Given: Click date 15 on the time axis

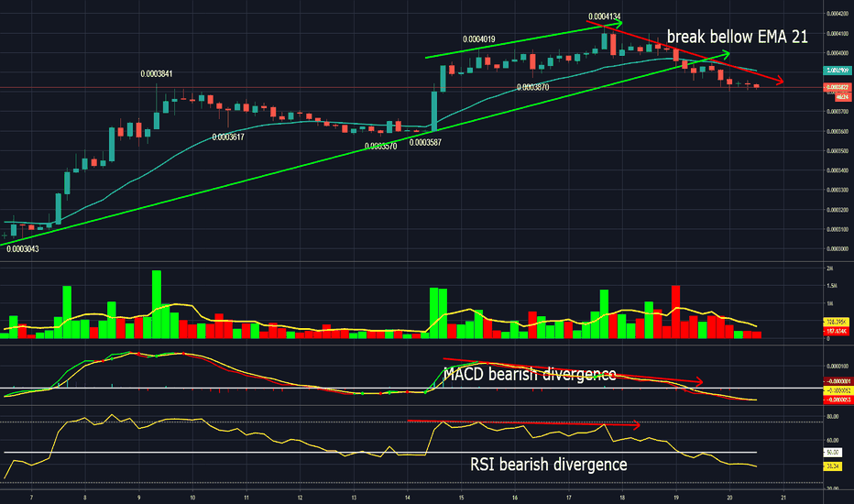Looking at the screenshot, I should point(461,498).
